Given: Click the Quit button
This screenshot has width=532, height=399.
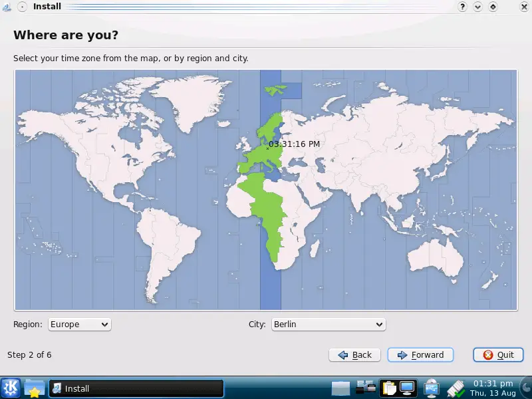Looking at the screenshot, I should [498, 355].
